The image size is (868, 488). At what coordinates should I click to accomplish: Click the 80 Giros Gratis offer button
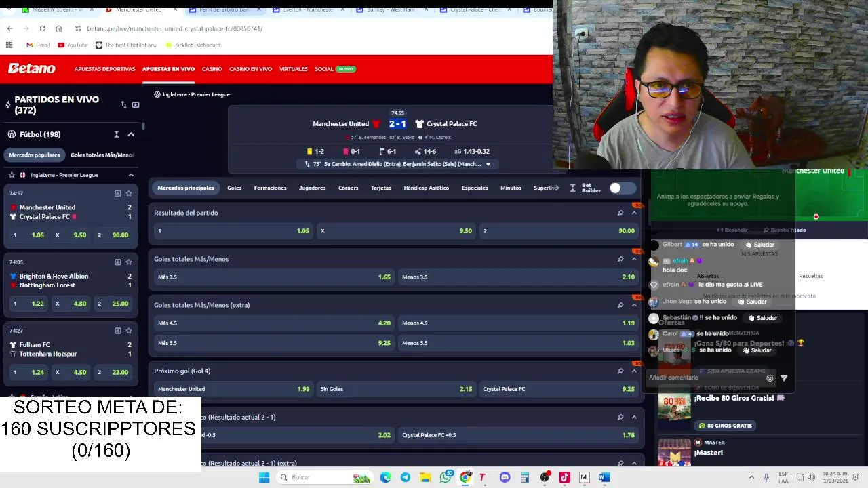726,426
